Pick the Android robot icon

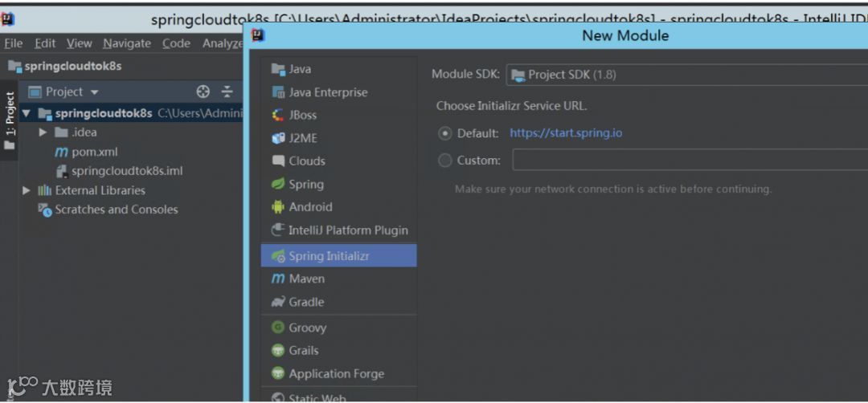click(277, 207)
